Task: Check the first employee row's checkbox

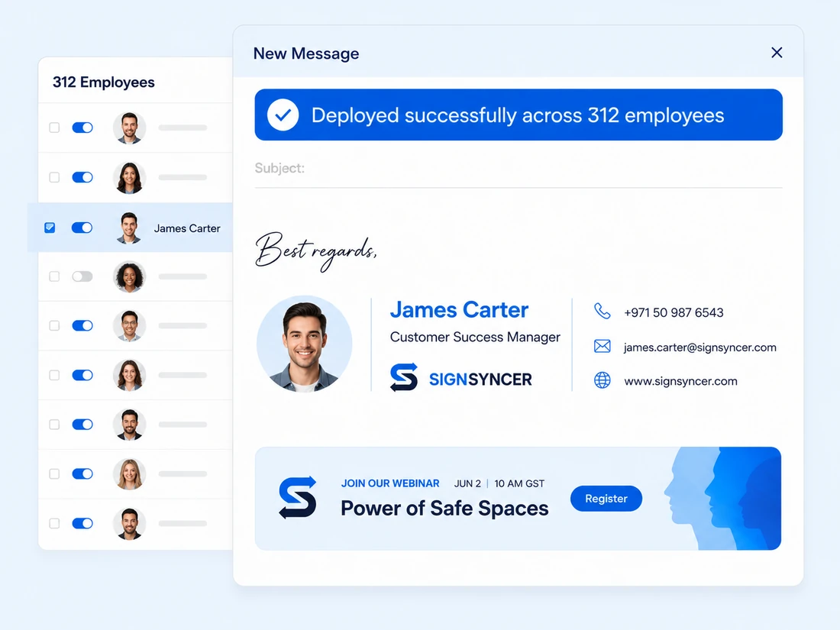Action: click(x=54, y=128)
